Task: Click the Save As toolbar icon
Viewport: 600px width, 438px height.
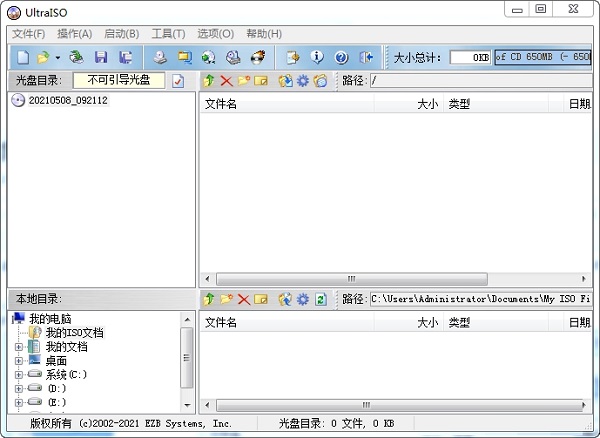Action: click(x=125, y=58)
